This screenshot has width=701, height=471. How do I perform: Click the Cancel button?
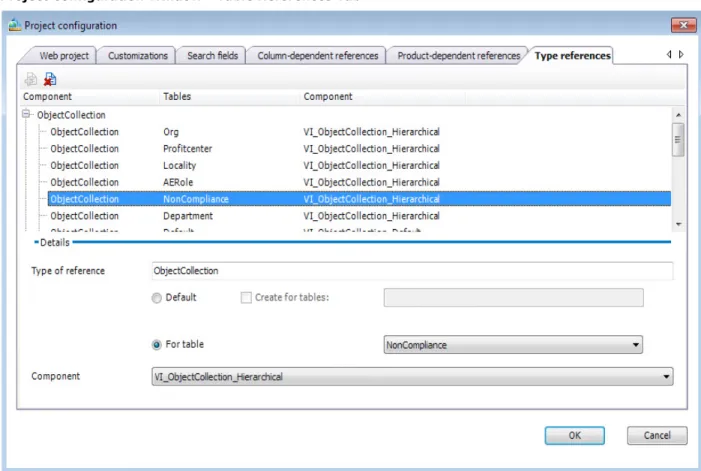[657, 435]
